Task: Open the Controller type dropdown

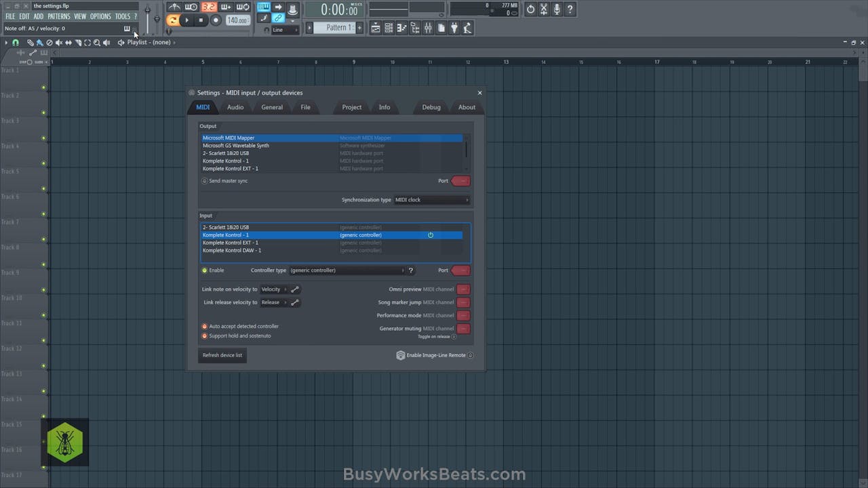Action: pyautogui.click(x=348, y=270)
